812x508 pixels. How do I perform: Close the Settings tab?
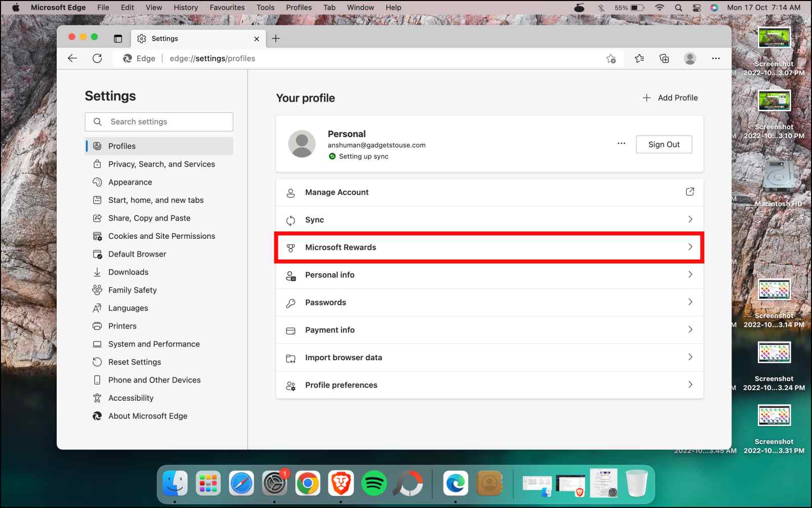[257, 38]
